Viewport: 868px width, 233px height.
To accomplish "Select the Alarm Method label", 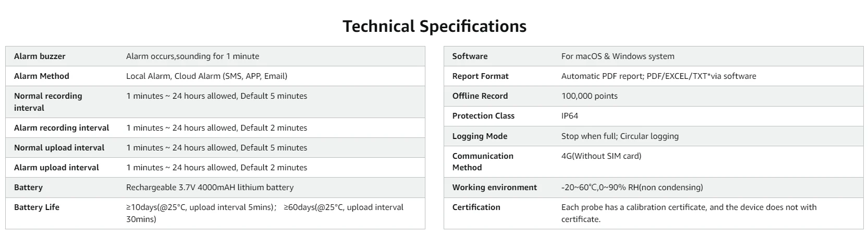I will pyautogui.click(x=42, y=76).
